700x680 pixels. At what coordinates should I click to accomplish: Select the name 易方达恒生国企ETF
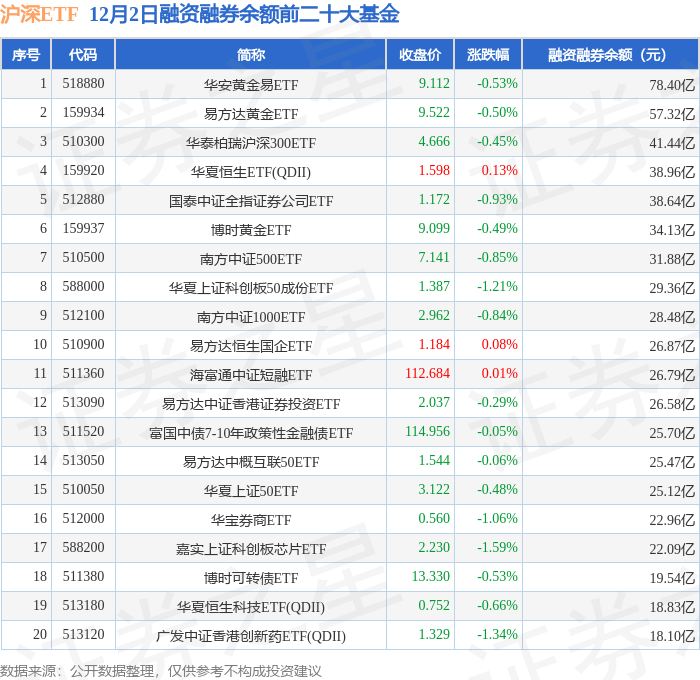click(251, 346)
